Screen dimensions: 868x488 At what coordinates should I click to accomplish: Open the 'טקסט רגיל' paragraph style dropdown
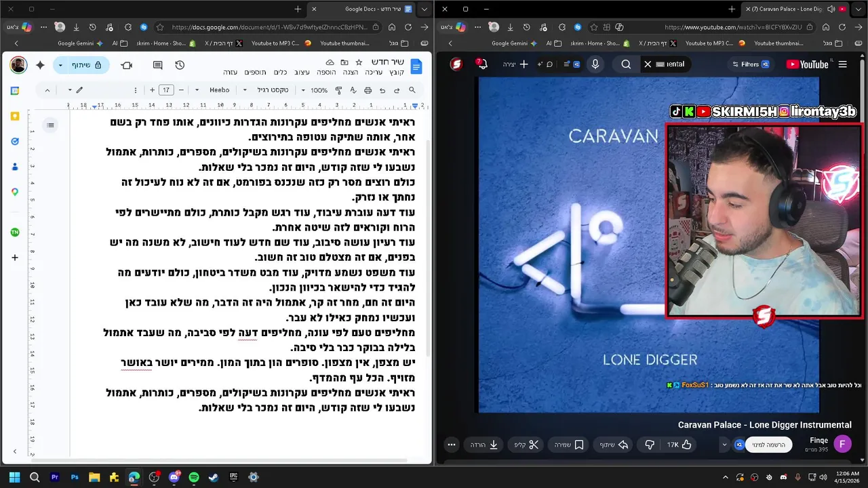click(268, 90)
